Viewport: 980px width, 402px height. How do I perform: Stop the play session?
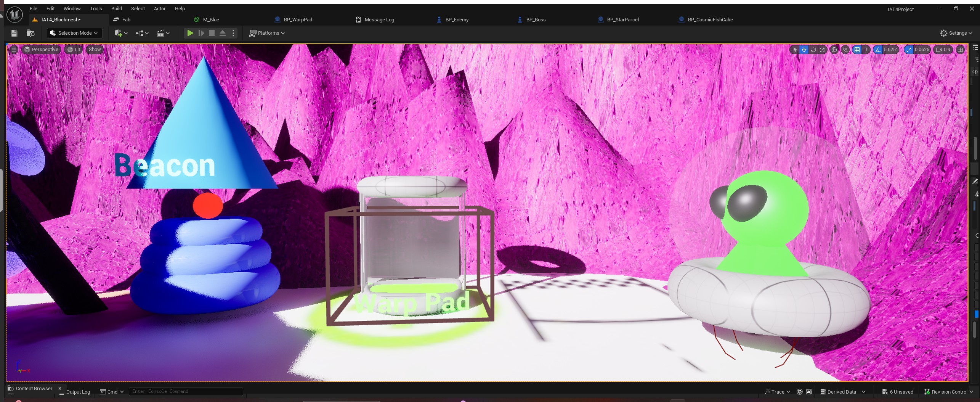click(212, 33)
